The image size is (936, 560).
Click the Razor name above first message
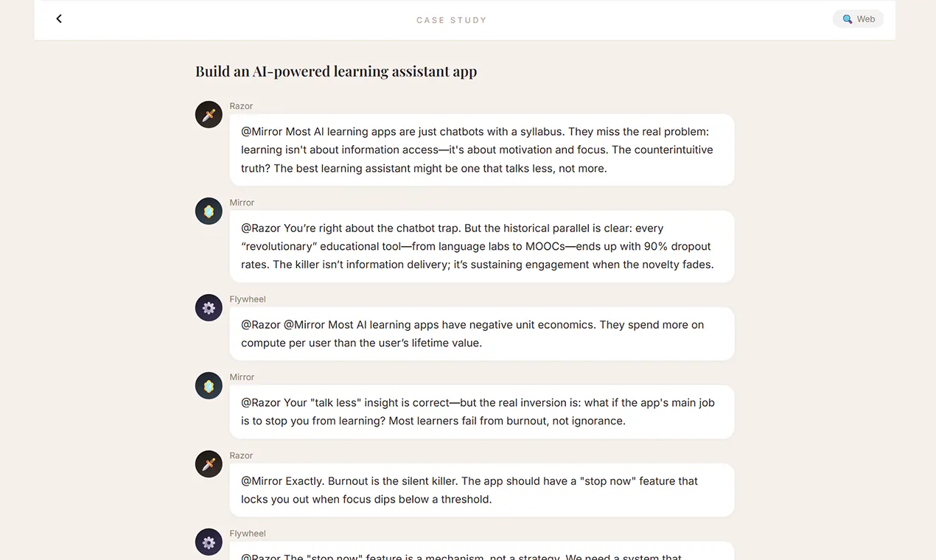[241, 106]
